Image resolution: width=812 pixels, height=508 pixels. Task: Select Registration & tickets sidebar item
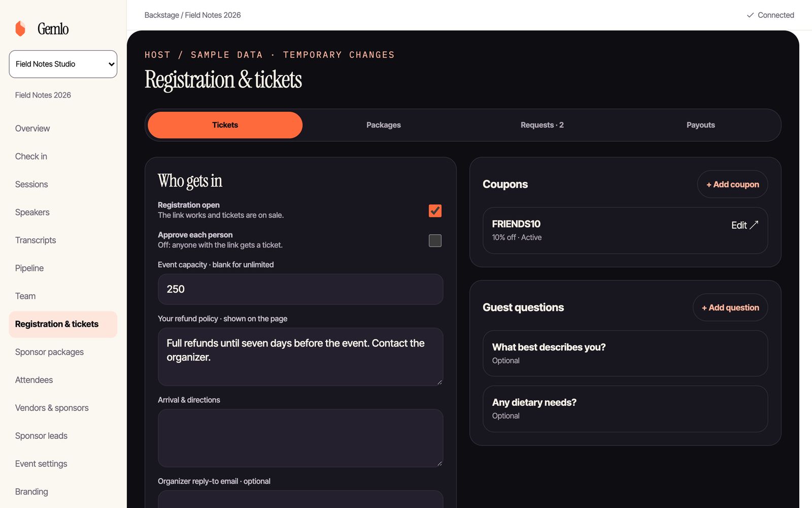pyautogui.click(x=63, y=324)
